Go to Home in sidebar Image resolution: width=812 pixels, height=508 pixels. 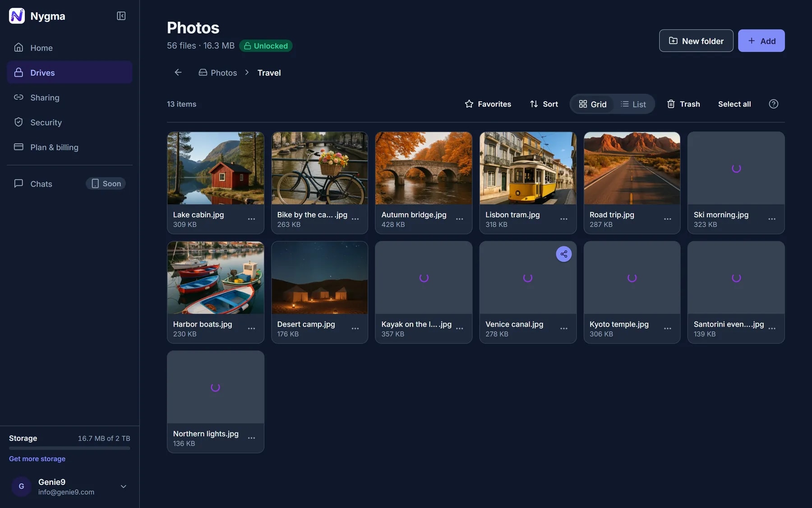tap(69, 47)
